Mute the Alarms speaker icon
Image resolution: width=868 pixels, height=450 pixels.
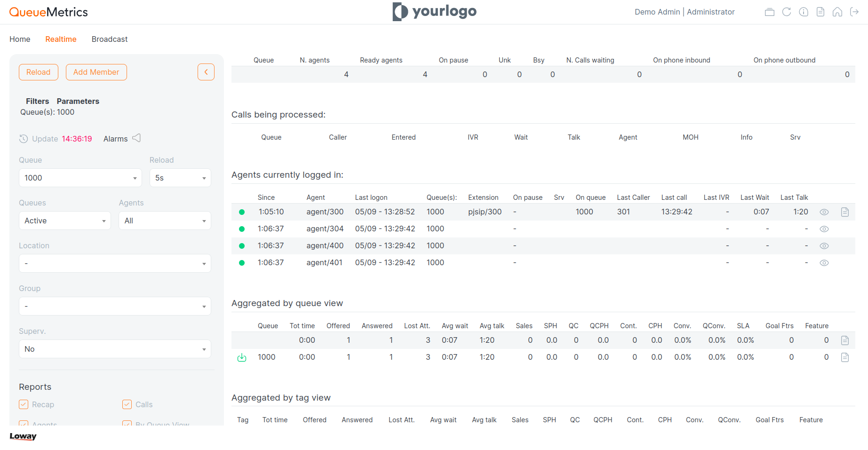tap(136, 138)
